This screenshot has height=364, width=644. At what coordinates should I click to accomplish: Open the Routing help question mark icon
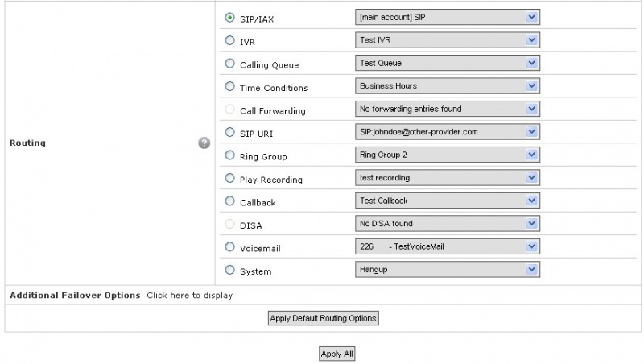(204, 143)
